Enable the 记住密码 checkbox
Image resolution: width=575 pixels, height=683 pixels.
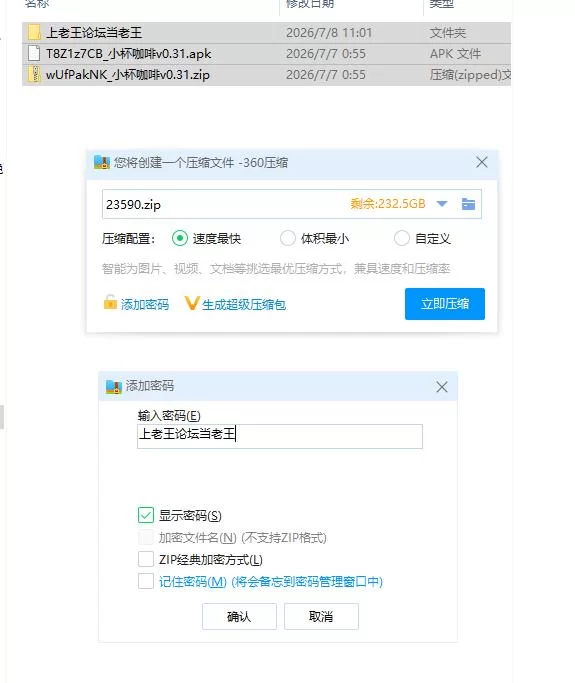point(146,581)
